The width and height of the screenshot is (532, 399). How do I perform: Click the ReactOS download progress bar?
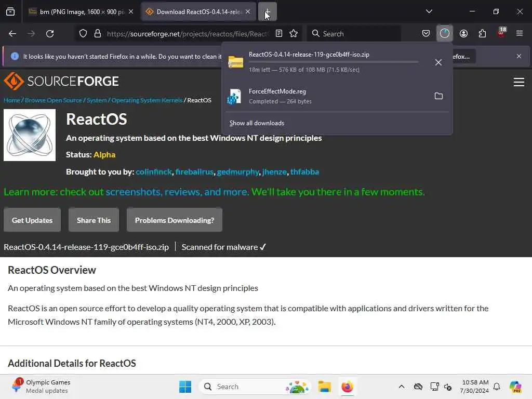tap(334, 62)
